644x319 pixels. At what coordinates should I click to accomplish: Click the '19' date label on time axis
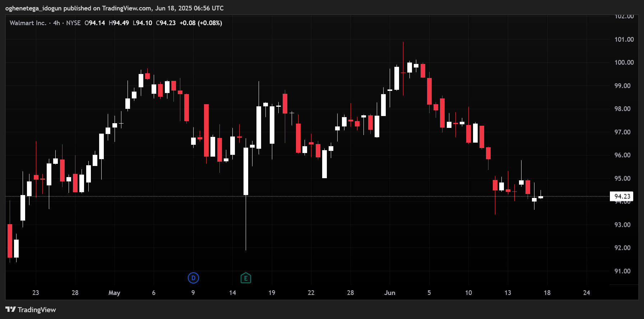pos(272,293)
